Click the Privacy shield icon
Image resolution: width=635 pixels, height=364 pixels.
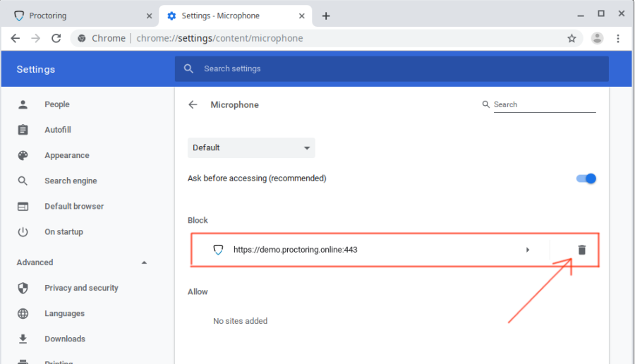pos(23,288)
